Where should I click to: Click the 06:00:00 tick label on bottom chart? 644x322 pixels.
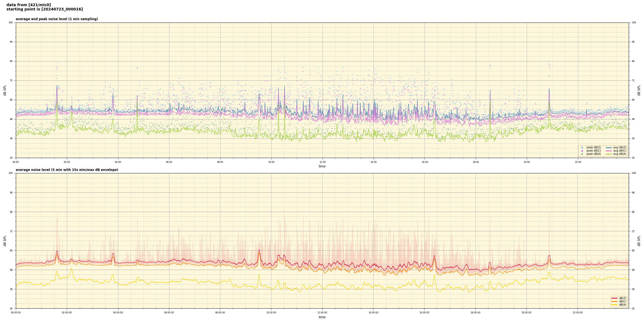pos(169,313)
